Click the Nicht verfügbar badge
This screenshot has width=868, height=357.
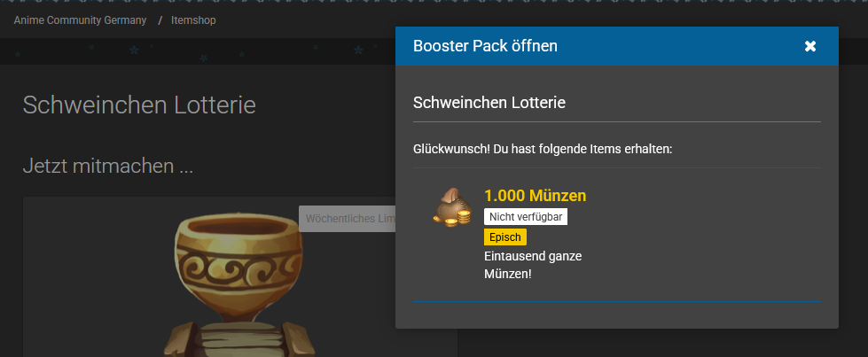(x=526, y=217)
